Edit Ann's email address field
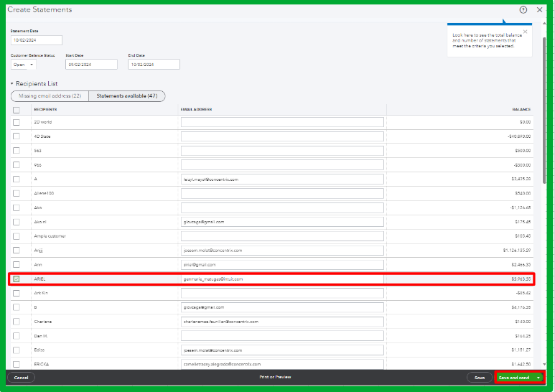The height and width of the screenshot is (392, 555). pos(282,265)
